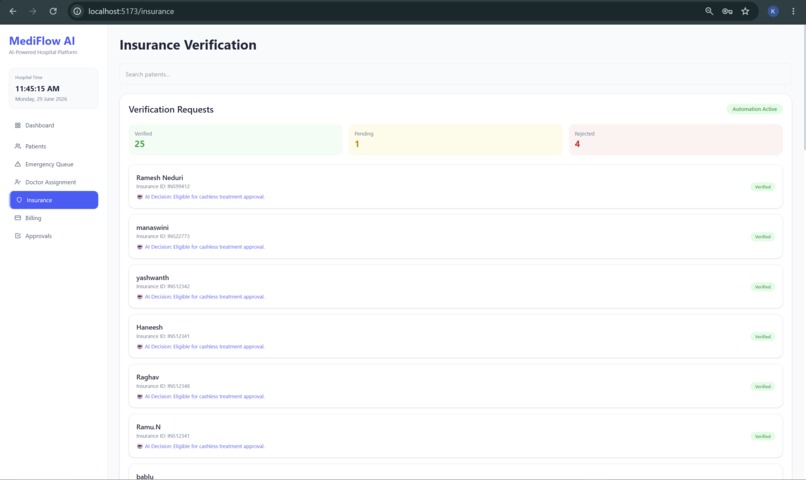Click the AI icon in manaswini's row

click(139, 247)
